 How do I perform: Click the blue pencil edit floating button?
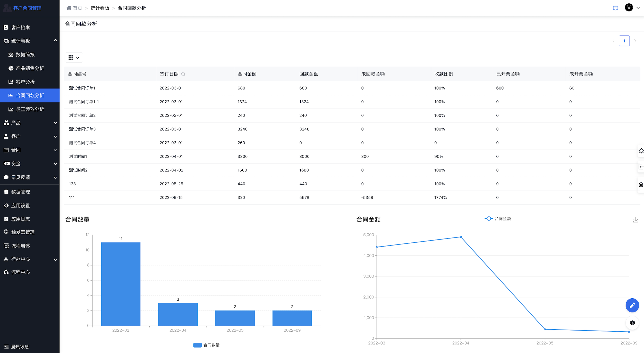click(632, 305)
